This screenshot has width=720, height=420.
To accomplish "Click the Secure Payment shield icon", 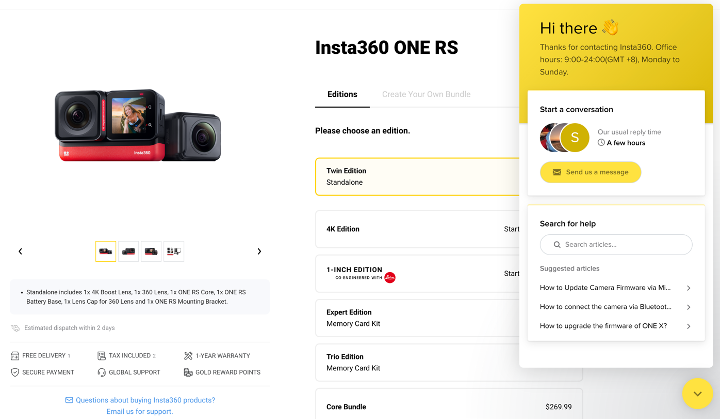I will (x=15, y=372).
